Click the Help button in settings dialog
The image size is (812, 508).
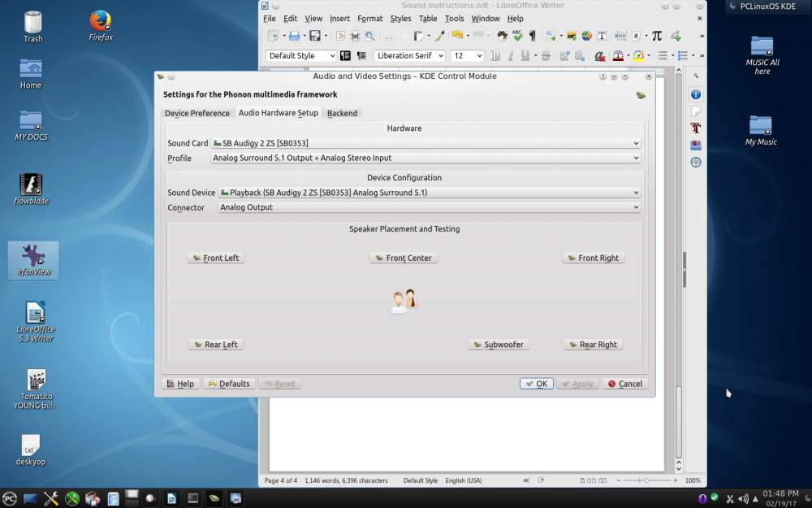pos(181,384)
